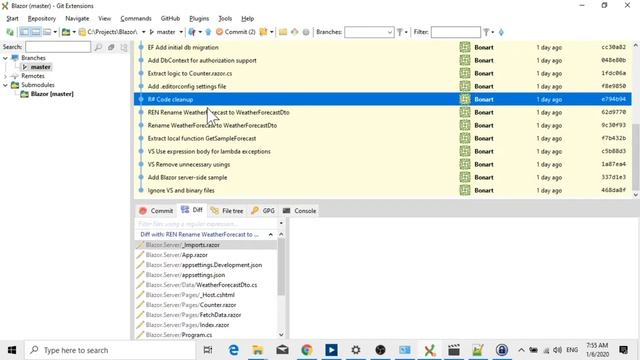This screenshot has width=640, height=360.
Task: Switch to the File tree tab
Action: 227,211
